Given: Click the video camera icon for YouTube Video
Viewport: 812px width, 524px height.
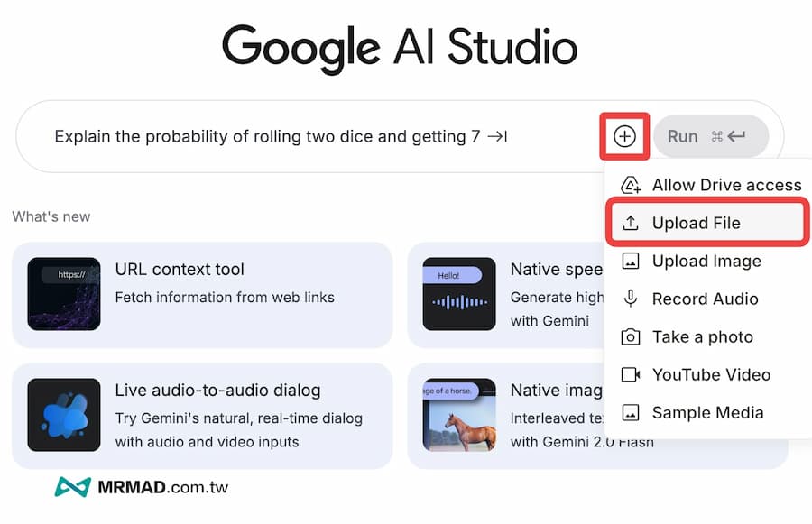Looking at the screenshot, I should (x=632, y=374).
